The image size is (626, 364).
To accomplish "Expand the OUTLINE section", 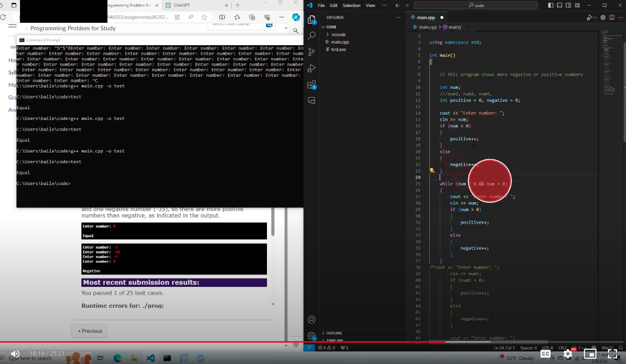I will [x=334, y=333].
